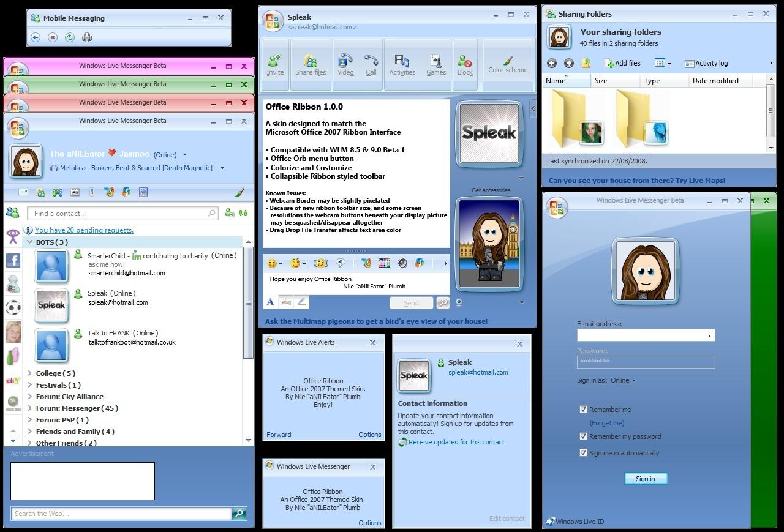
Task: Expand the Friends and Family group
Action: tap(29, 432)
